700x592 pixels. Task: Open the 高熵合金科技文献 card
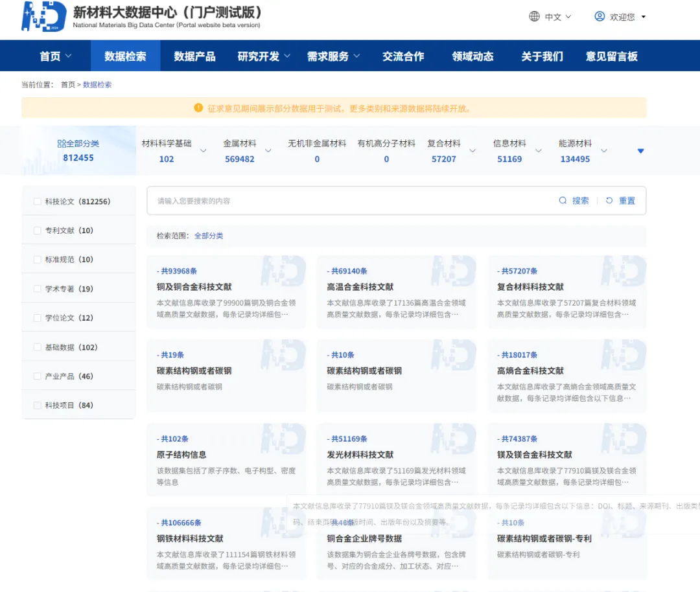(567, 376)
